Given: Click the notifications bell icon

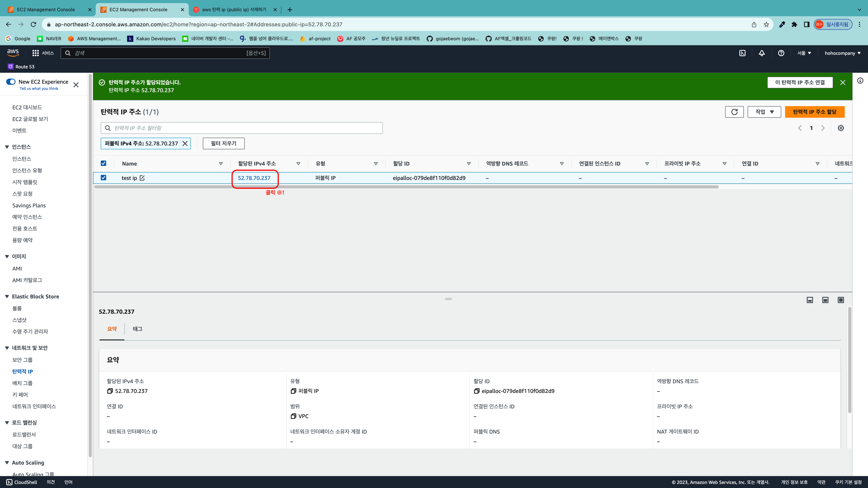Looking at the screenshot, I should pyautogui.click(x=761, y=53).
